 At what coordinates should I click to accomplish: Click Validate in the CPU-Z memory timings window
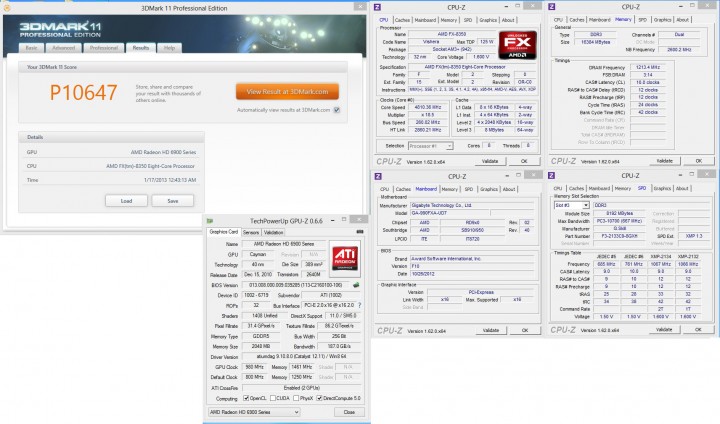[x=664, y=161]
